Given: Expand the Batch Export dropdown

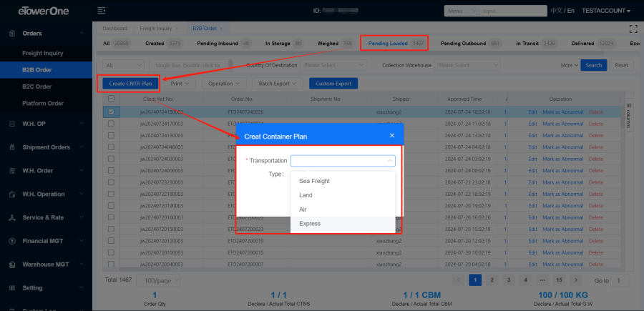Looking at the screenshot, I should [x=278, y=84].
